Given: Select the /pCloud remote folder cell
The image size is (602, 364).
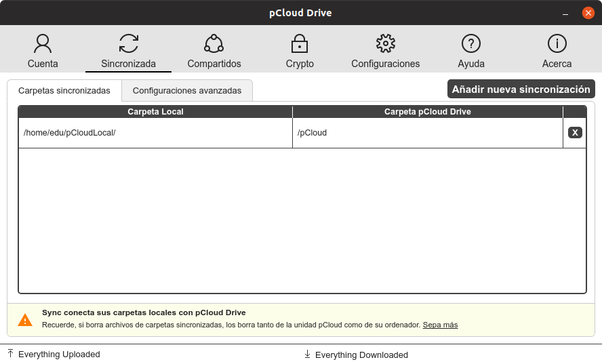Looking at the screenshot, I should (x=428, y=133).
